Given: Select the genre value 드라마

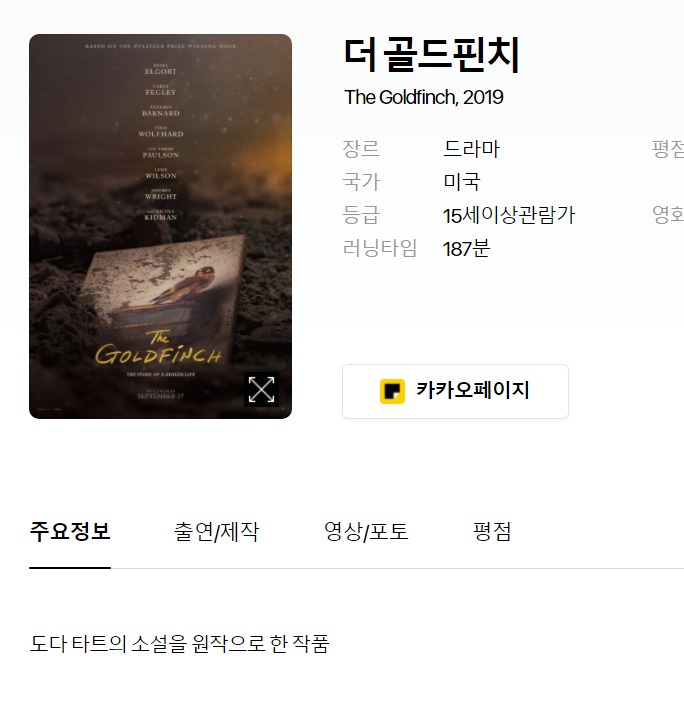Looking at the screenshot, I should click(471, 149).
